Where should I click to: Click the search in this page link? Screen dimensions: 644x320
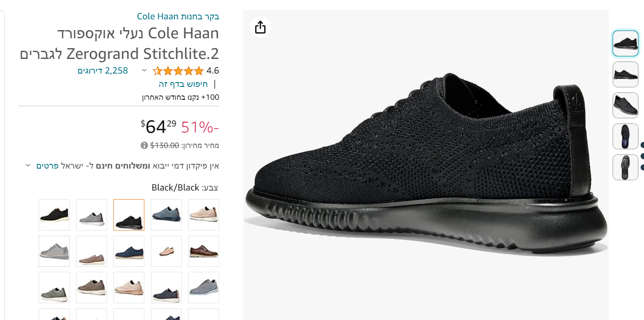pyautogui.click(x=183, y=84)
